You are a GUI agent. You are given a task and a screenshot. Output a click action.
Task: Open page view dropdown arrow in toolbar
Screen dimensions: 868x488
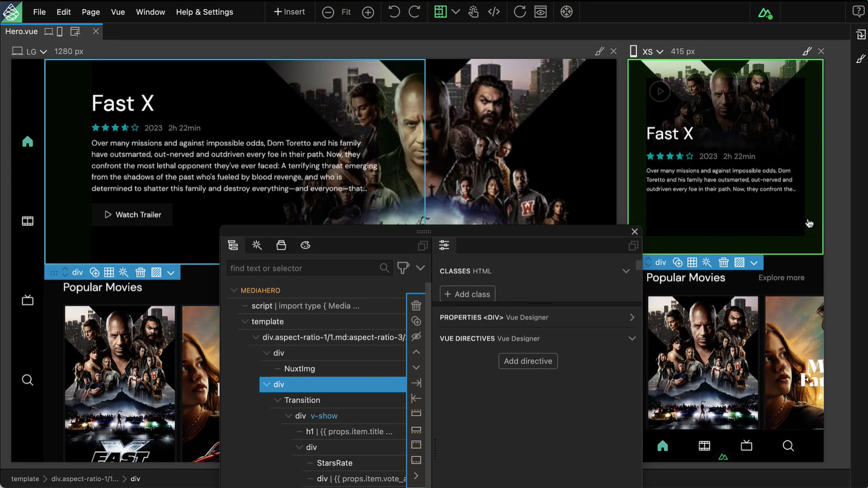tap(456, 11)
